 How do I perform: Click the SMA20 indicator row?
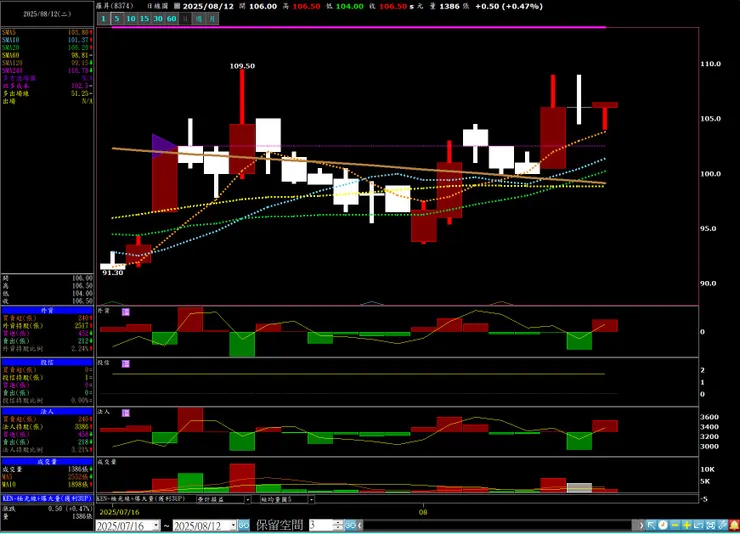click(47, 48)
